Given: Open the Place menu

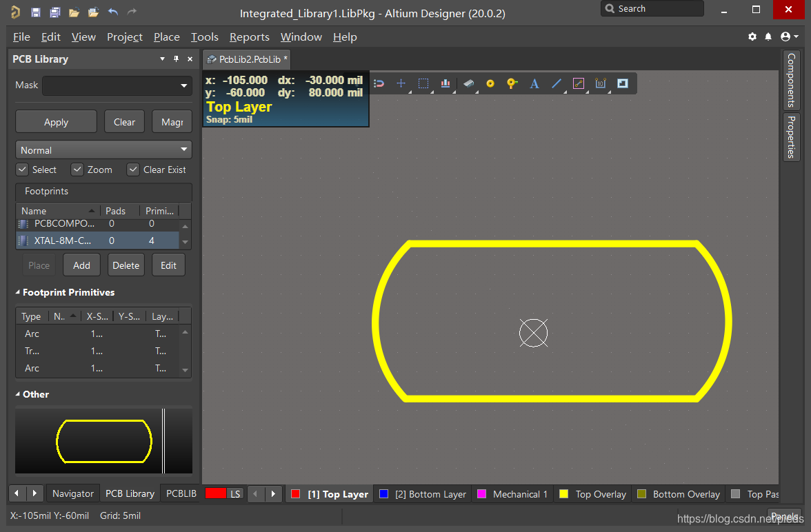Looking at the screenshot, I should [166, 37].
